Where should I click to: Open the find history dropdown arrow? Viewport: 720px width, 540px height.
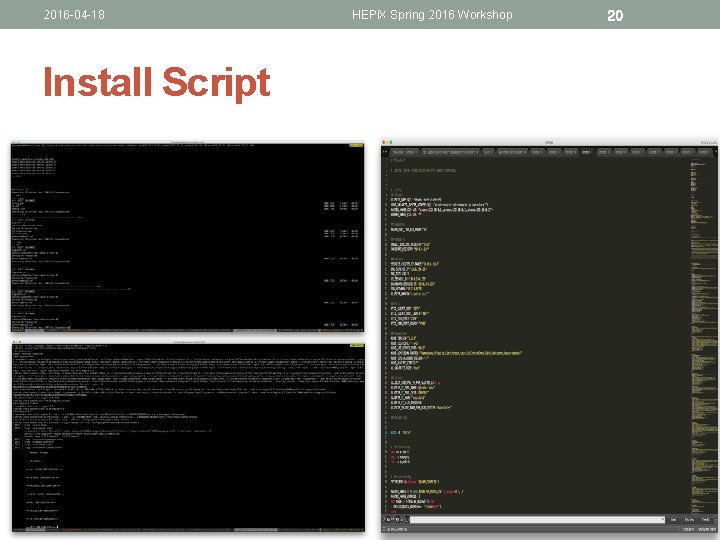point(663,519)
